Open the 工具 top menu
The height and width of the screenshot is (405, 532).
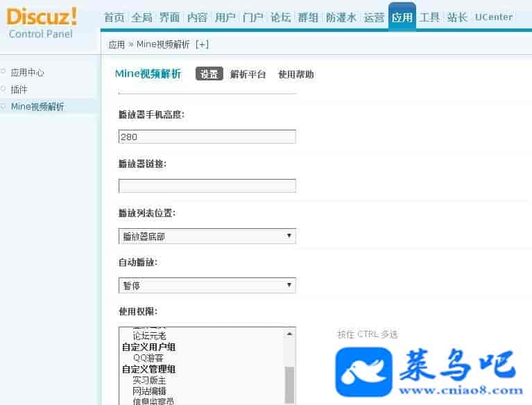429,17
